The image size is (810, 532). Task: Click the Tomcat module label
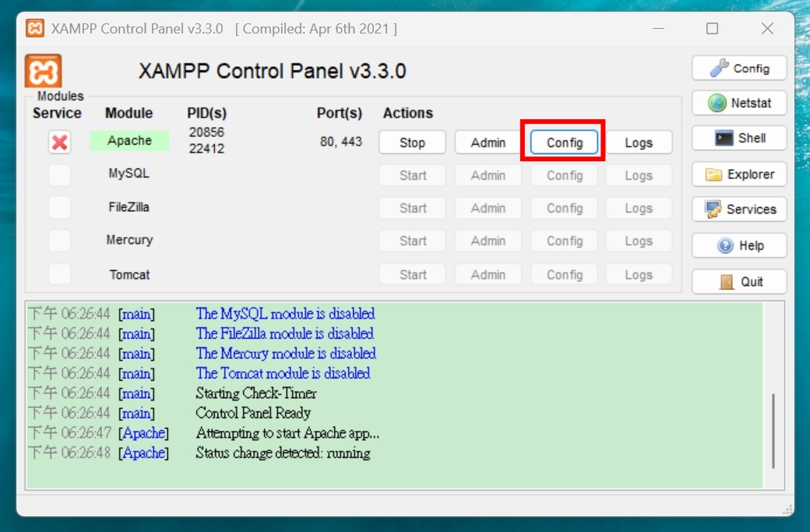pos(129,275)
